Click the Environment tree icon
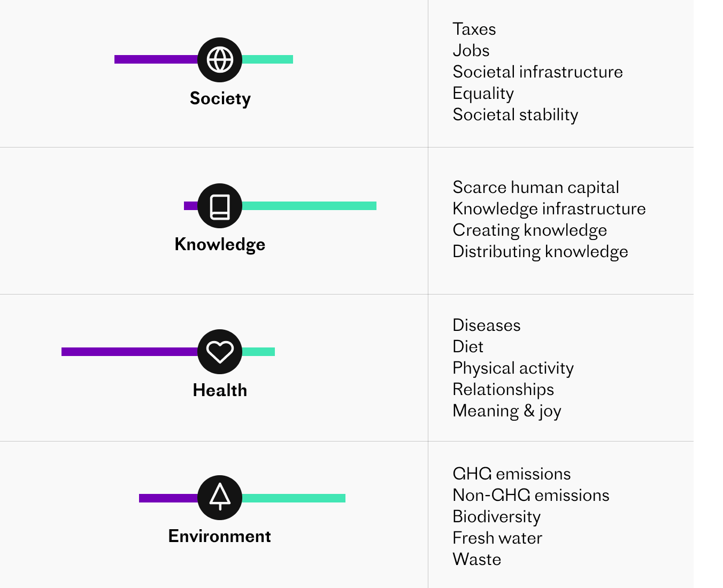 [x=220, y=498]
